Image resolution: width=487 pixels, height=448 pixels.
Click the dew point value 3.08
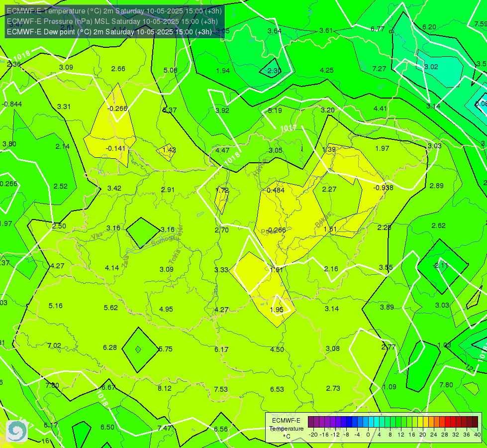pyautogui.click(x=333, y=348)
